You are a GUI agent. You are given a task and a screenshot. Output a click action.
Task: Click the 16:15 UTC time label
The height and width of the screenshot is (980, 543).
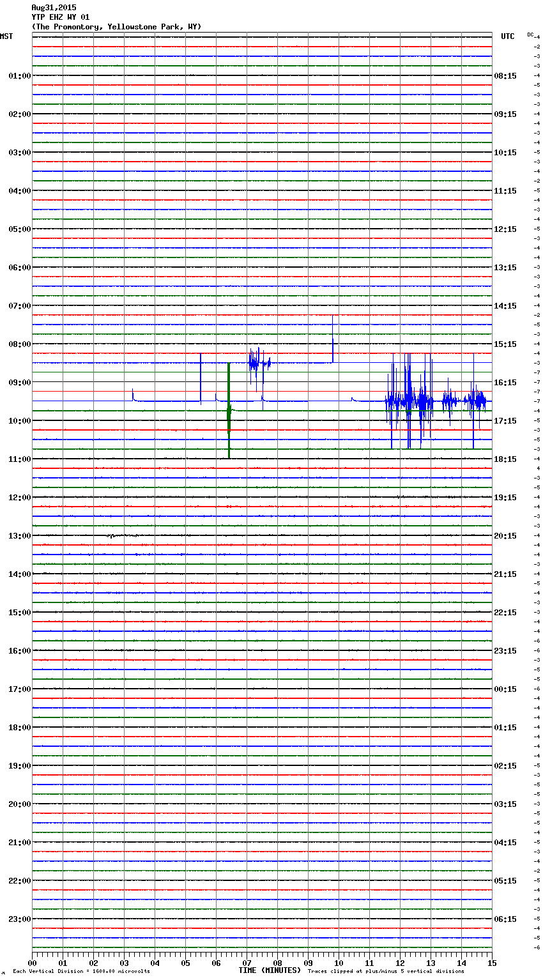coord(505,383)
